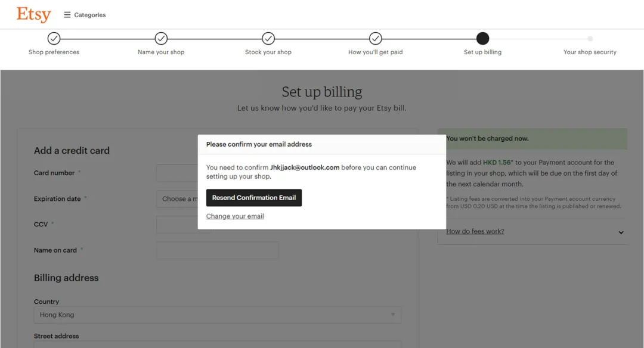Click the Stock your shop checkmark step
The image size is (644, 348).
[x=268, y=39]
